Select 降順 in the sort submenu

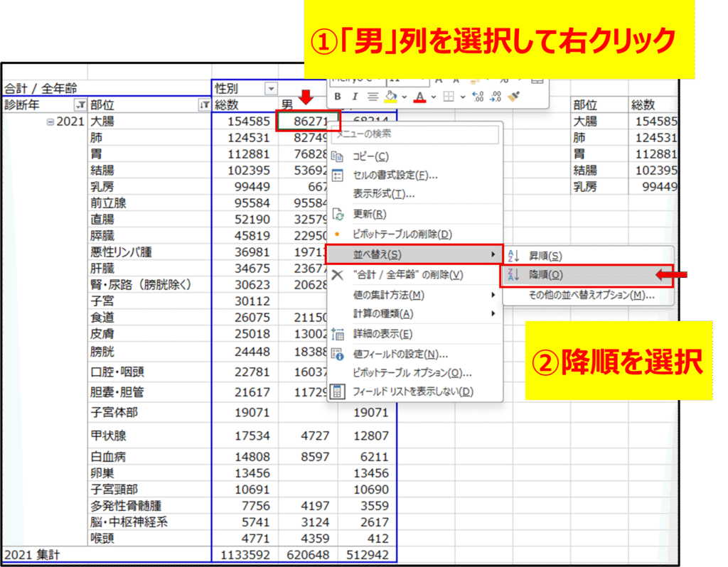(x=545, y=275)
